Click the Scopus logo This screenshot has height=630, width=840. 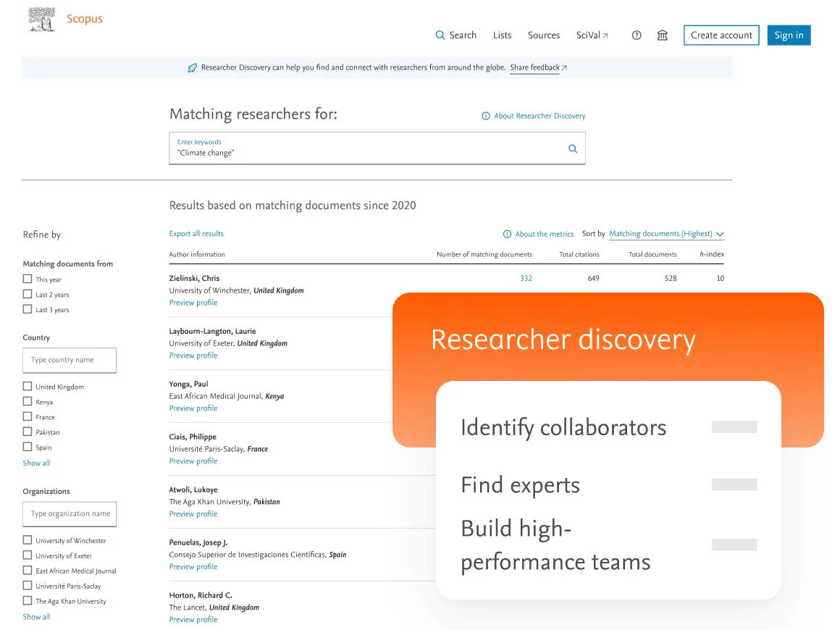click(x=85, y=19)
